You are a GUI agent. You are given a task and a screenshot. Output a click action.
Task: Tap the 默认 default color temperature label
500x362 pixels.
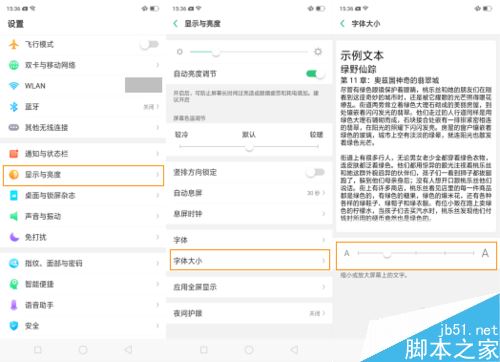pos(249,134)
